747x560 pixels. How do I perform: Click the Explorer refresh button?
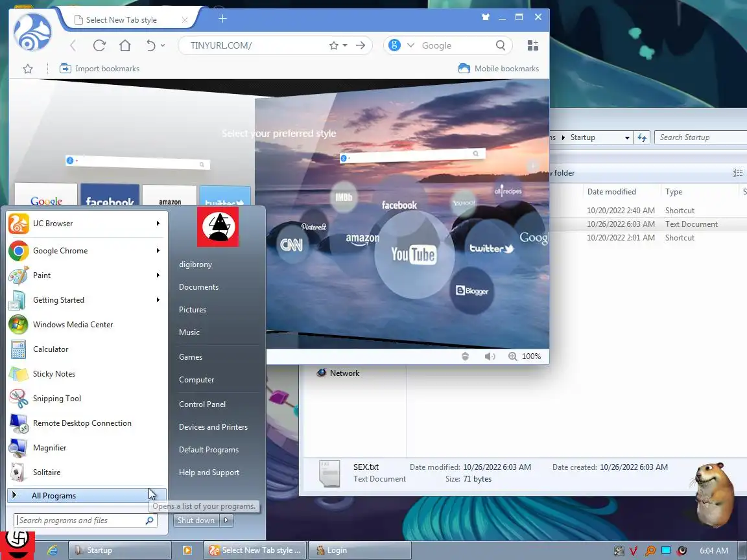pyautogui.click(x=642, y=137)
